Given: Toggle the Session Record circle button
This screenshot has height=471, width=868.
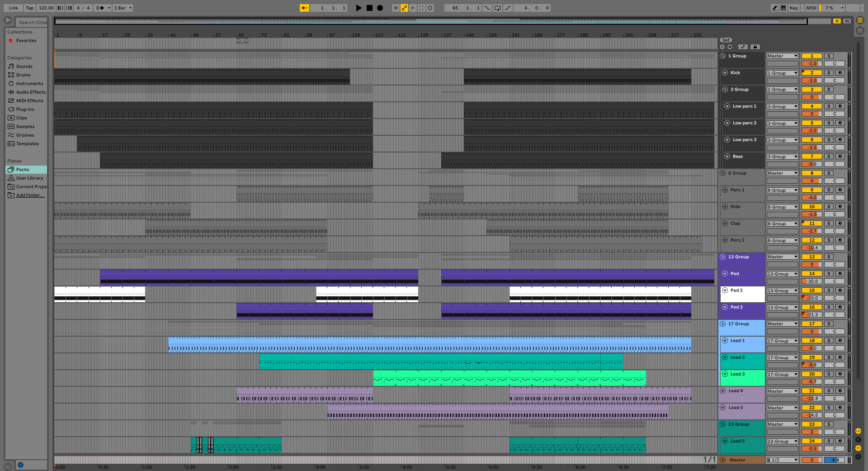Looking at the screenshot, I should click(430, 8).
